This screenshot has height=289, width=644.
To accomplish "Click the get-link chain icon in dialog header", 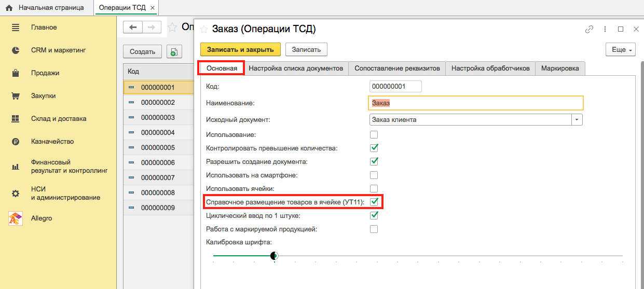I will pos(589,29).
